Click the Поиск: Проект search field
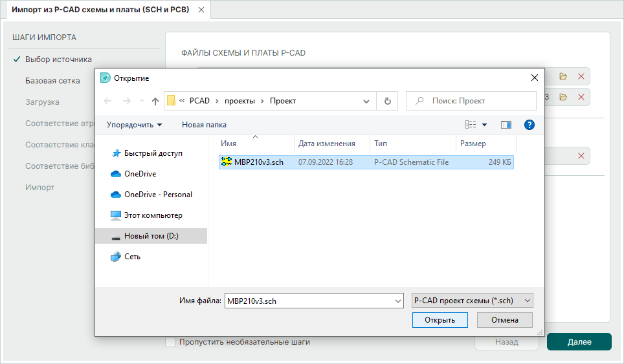This screenshot has width=624, height=364. [x=471, y=101]
